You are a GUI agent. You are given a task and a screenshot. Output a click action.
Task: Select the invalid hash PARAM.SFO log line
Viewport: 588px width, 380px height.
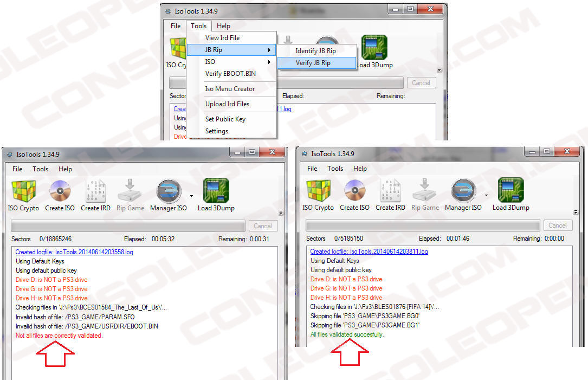(x=75, y=317)
